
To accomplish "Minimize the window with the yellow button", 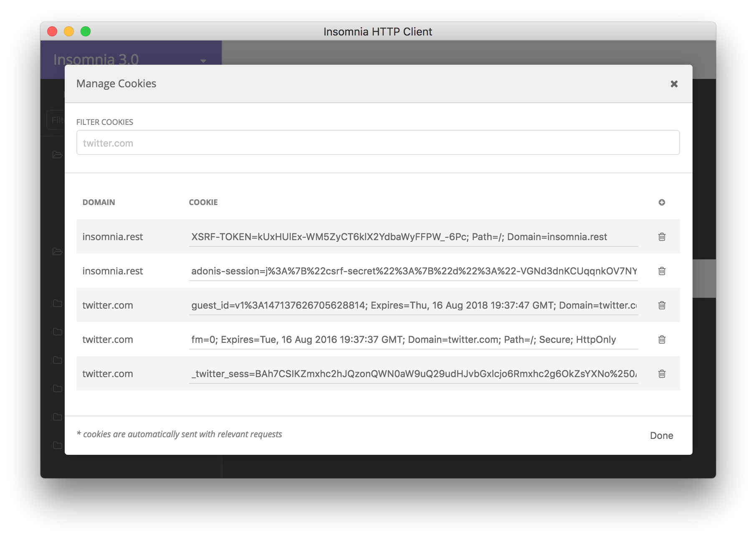I will [x=69, y=31].
